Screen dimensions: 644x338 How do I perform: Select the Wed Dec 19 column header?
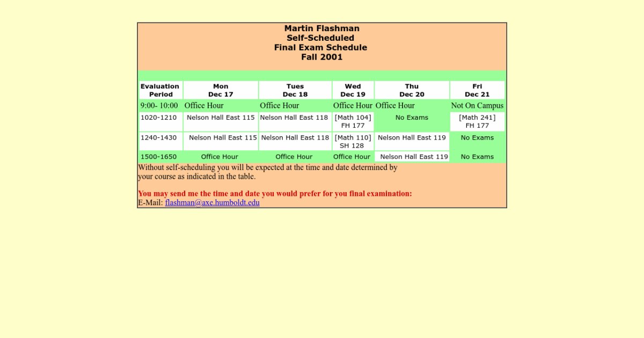(353, 90)
